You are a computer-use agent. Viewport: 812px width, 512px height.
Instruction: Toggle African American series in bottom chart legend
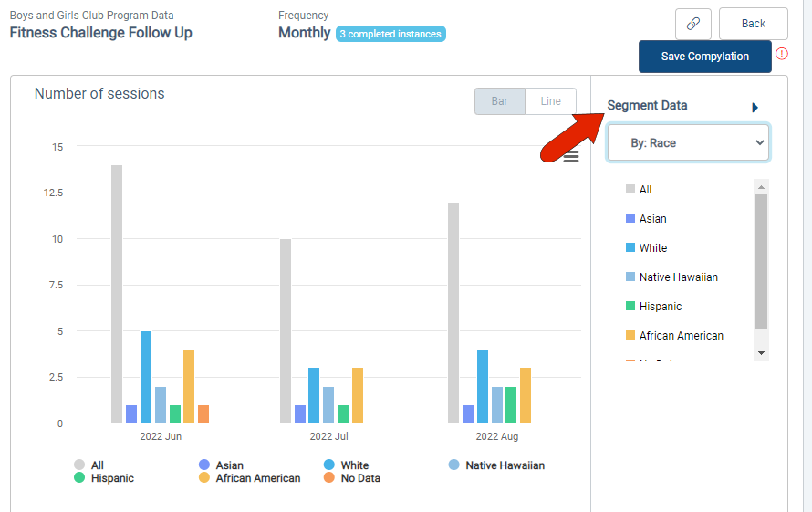pos(250,478)
